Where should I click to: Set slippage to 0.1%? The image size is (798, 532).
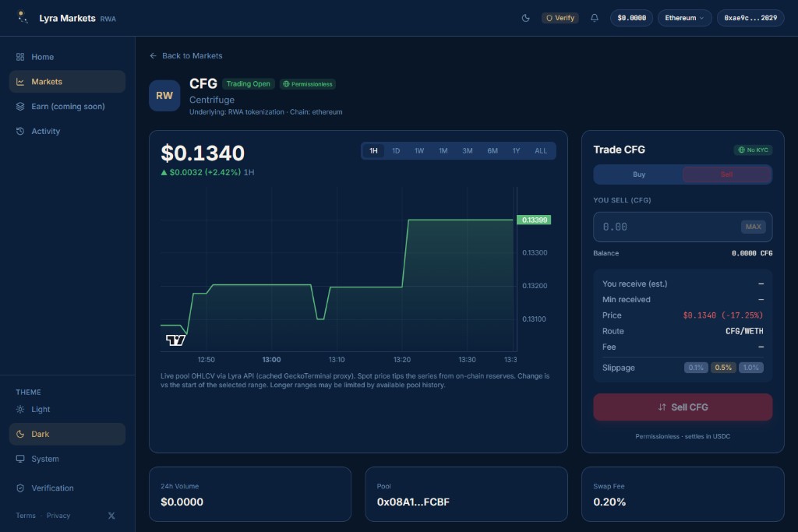tap(696, 367)
